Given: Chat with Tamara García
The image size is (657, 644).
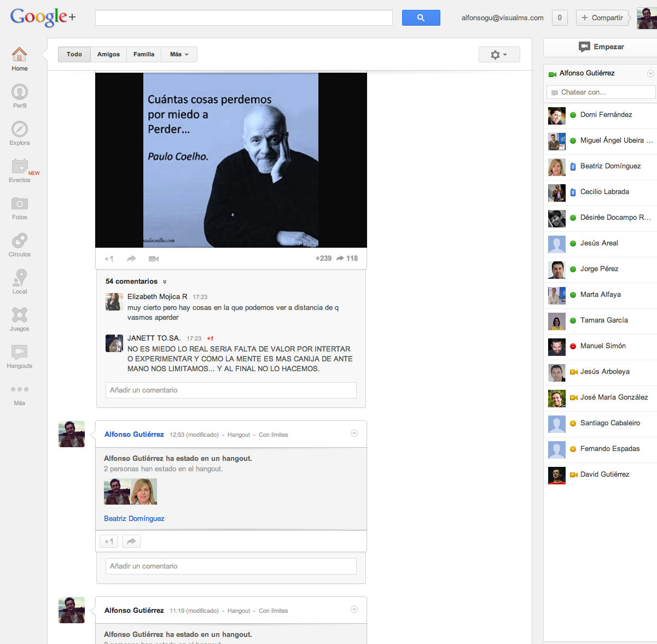Looking at the screenshot, I should tap(600, 320).
